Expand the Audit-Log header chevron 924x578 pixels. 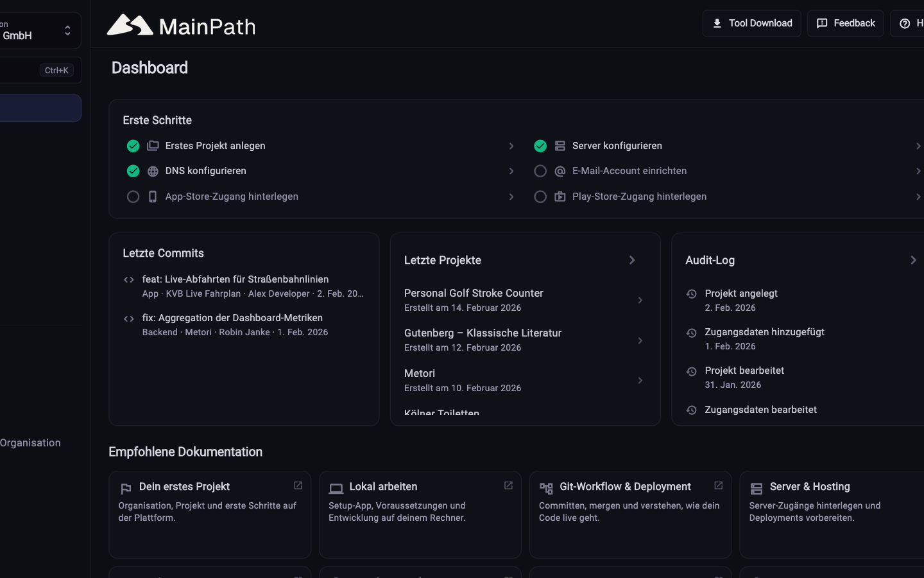[913, 260]
